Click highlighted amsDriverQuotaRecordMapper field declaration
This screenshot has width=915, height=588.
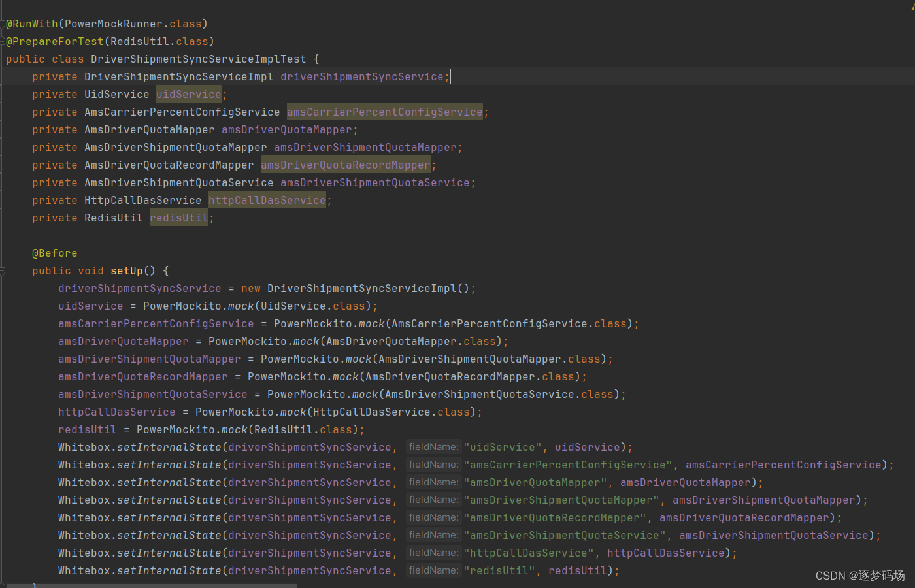click(x=346, y=165)
